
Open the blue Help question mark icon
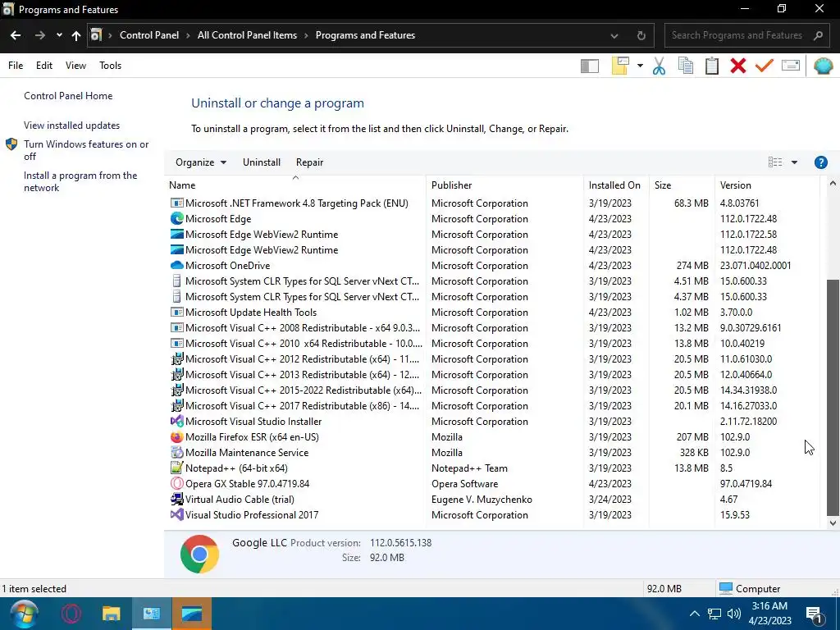820,162
